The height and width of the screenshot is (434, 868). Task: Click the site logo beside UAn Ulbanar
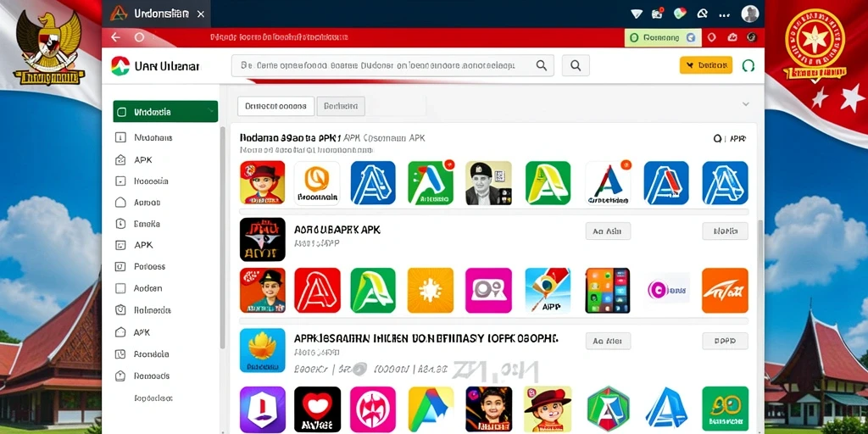[x=120, y=66]
